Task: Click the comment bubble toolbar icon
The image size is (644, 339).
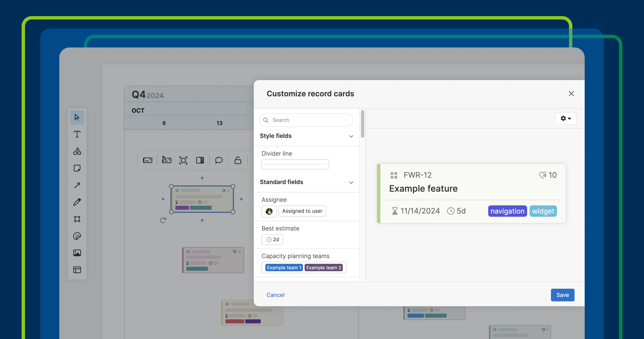Action: pos(219,160)
